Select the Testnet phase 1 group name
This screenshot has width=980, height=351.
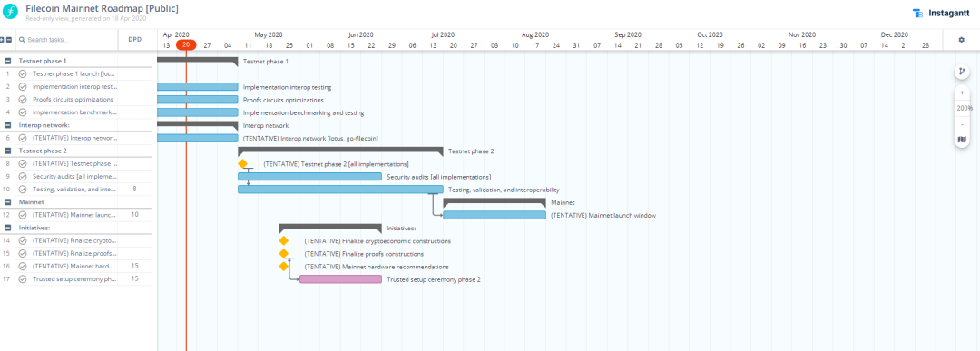point(43,61)
